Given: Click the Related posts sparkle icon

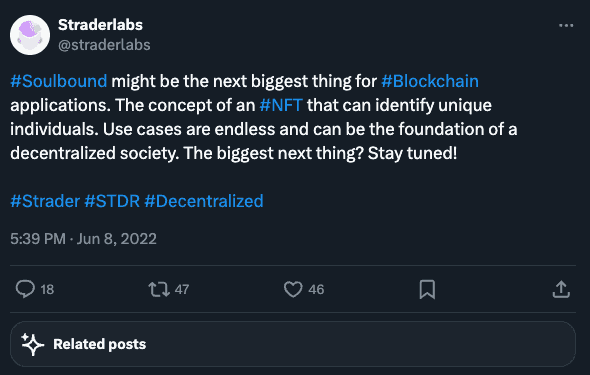Looking at the screenshot, I should (x=32, y=344).
